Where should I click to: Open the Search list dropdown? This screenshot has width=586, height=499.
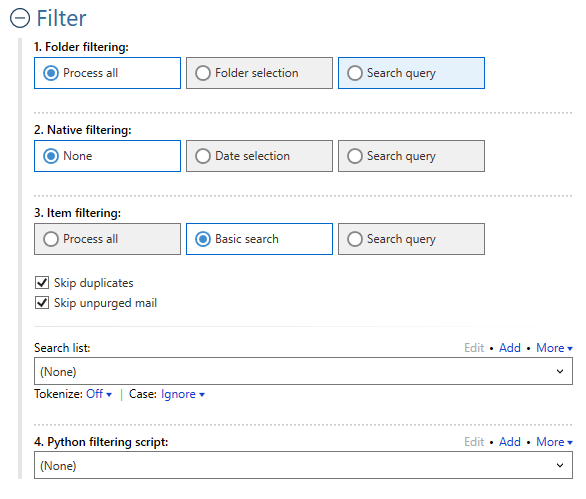(x=303, y=371)
